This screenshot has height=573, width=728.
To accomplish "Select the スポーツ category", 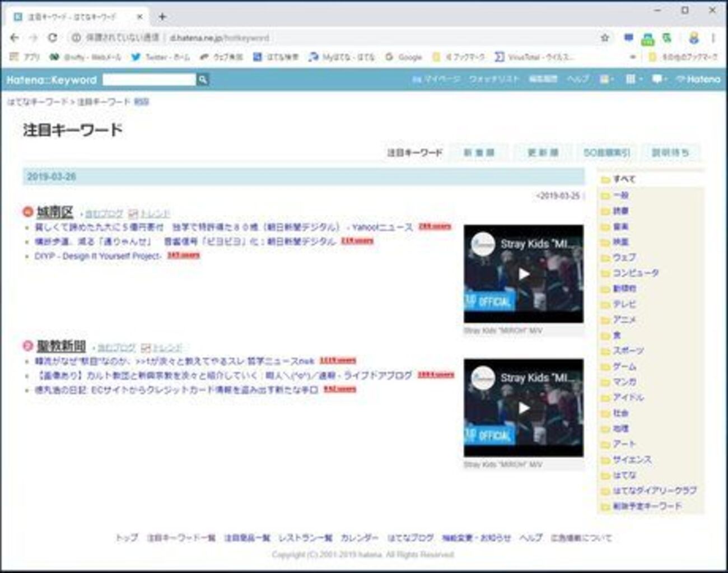I will click(628, 351).
